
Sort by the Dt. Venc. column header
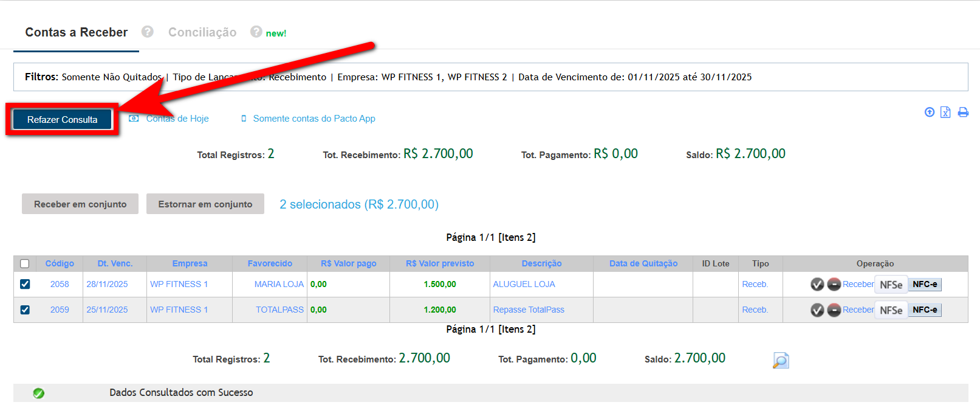(x=115, y=263)
